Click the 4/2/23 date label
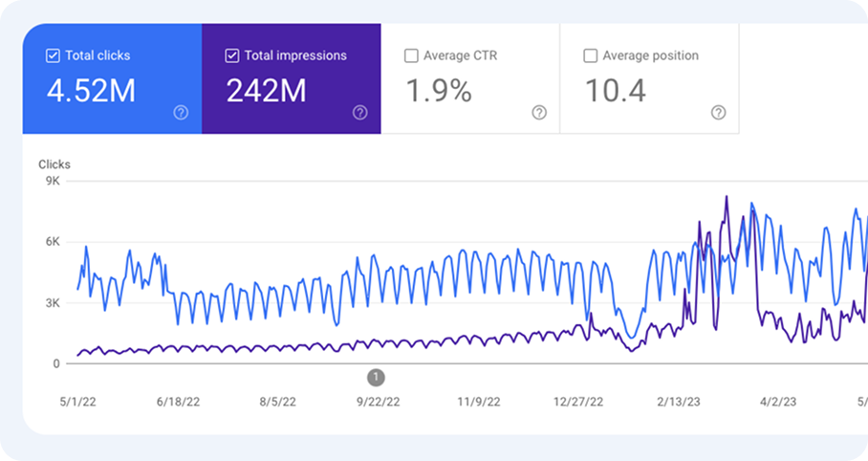This screenshot has width=868, height=461. click(x=780, y=402)
